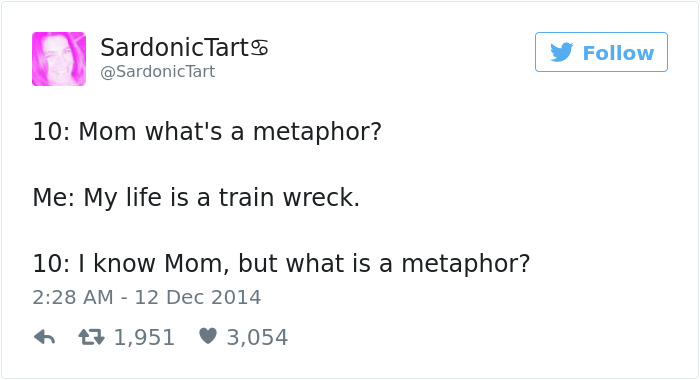Open the pink SardonicTart profile avatar
Screen dimensions: 700x380
(59, 58)
